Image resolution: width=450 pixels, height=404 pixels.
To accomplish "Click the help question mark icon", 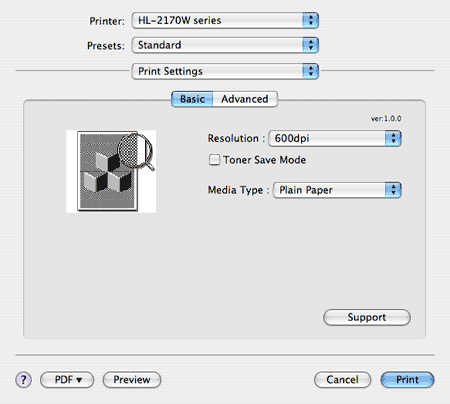I will tap(23, 380).
